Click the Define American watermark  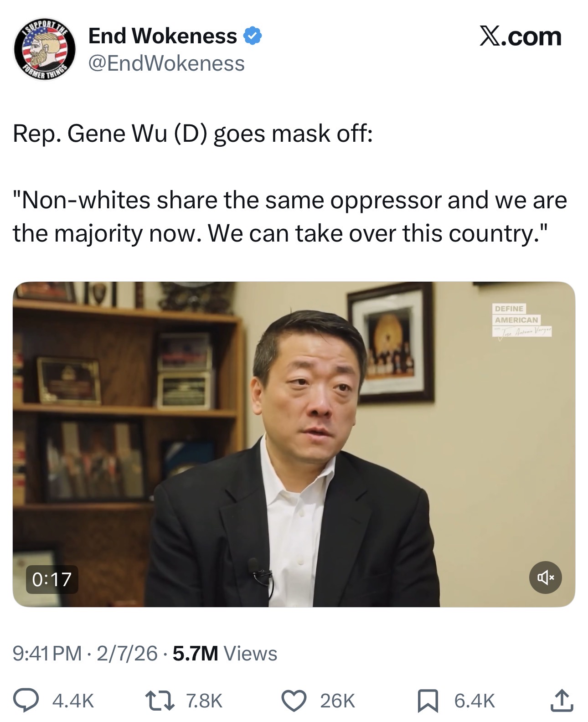tap(522, 320)
